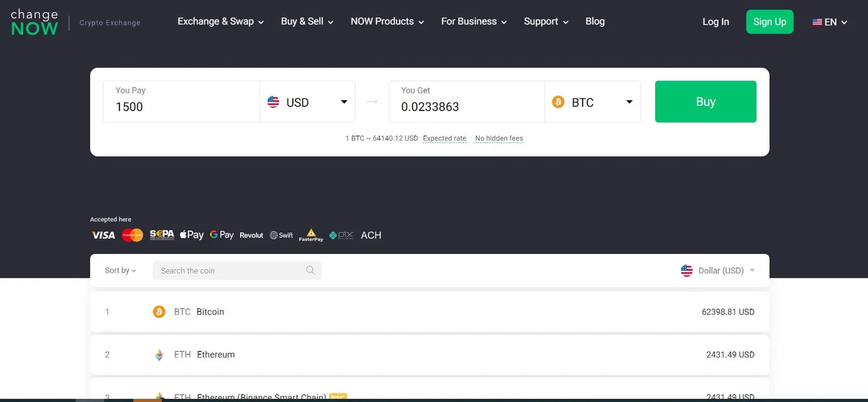Open the Blog page
The width and height of the screenshot is (868, 402).
coord(595,22)
